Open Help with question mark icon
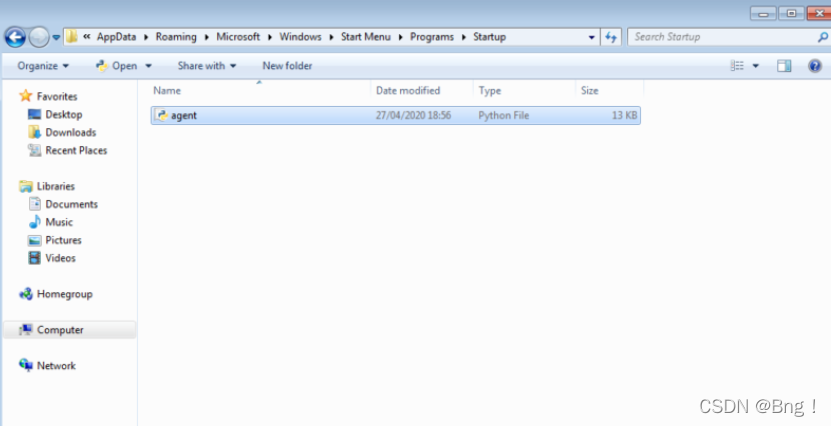Viewport: 831px width, 426px height. [815, 66]
